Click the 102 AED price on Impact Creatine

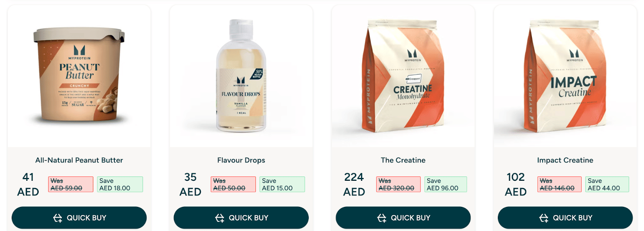516,184
